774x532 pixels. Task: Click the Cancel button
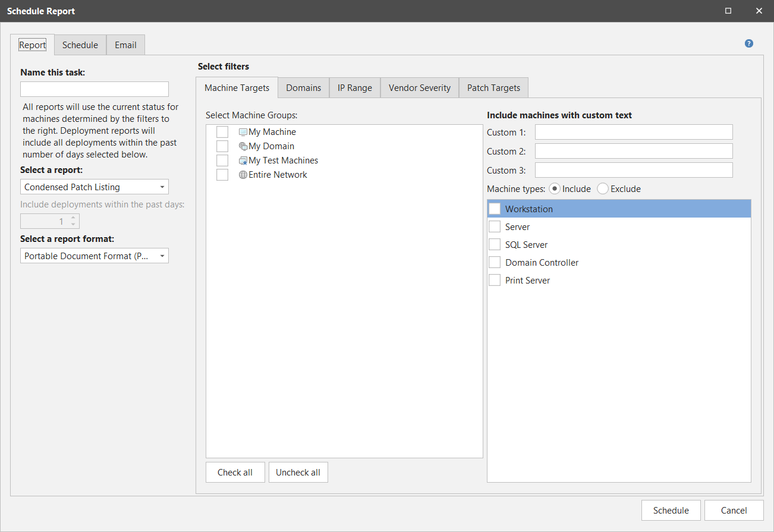click(x=734, y=510)
